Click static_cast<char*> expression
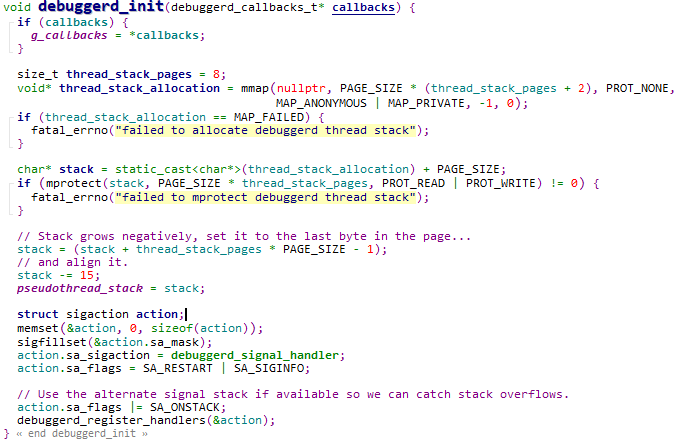 tap(178, 169)
